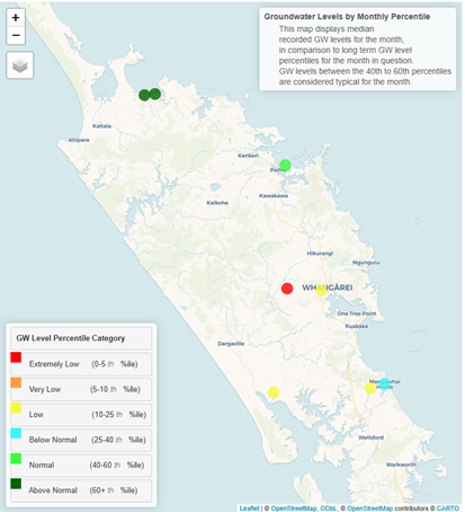The height and width of the screenshot is (512, 465).
Task: Click the Ngunguru town label
Action: pyautogui.click(x=366, y=263)
